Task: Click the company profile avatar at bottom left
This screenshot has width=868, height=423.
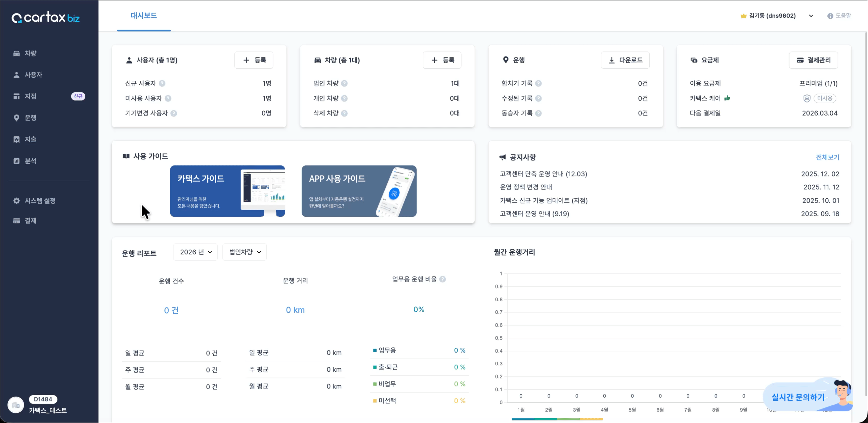Action: click(x=16, y=405)
